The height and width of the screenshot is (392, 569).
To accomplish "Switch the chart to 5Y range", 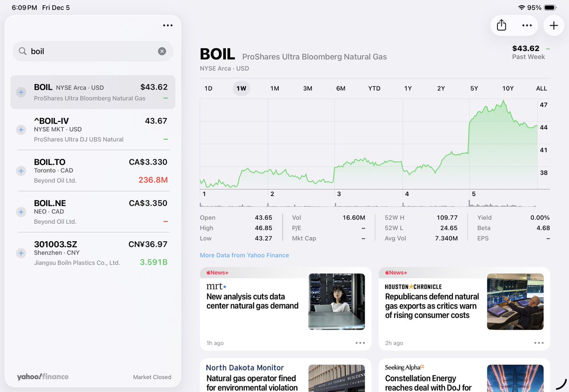I will [x=474, y=88].
